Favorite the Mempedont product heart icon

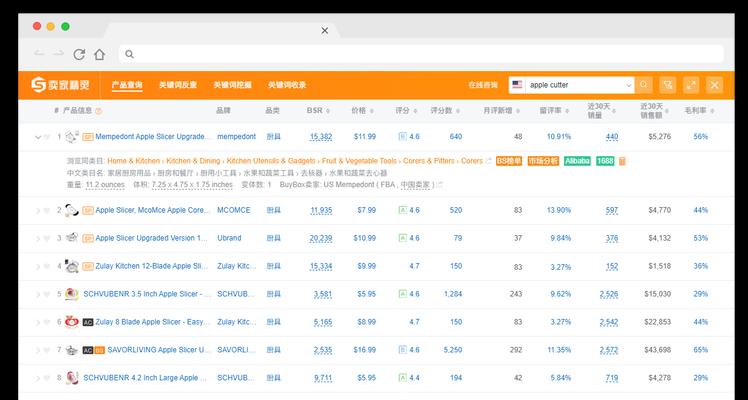(x=47, y=137)
